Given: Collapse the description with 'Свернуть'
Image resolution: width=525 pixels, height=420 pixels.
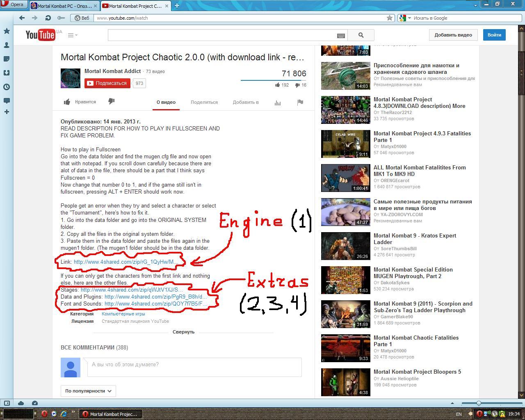Looking at the screenshot, I should (183, 332).
